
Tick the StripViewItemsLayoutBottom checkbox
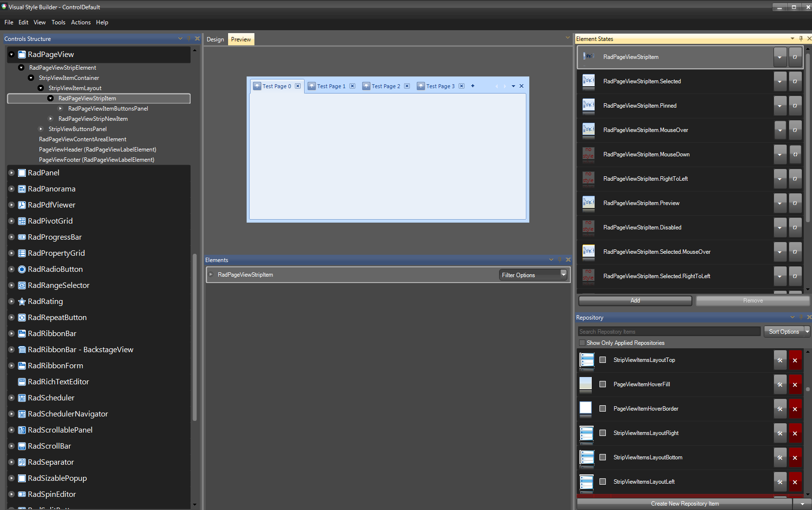[x=603, y=457]
